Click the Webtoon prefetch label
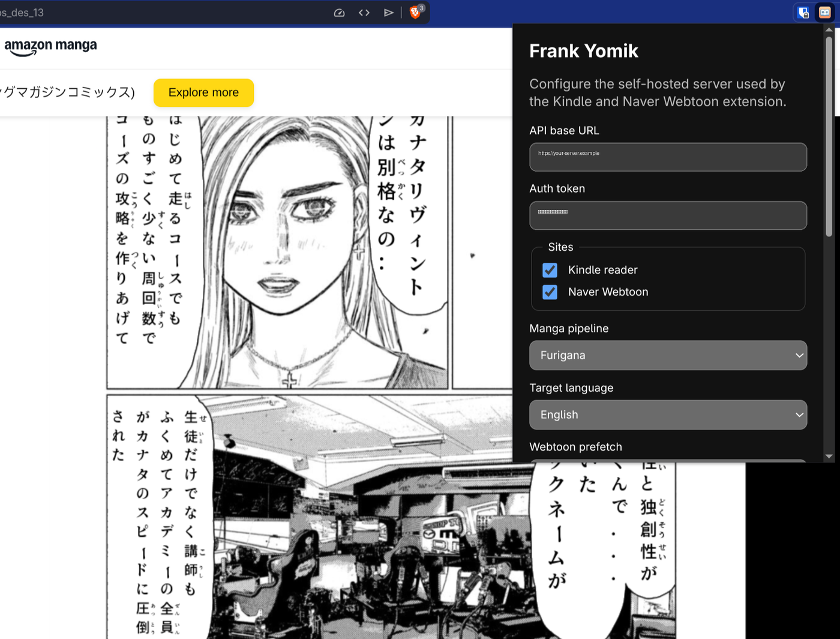The height and width of the screenshot is (639, 840). pos(575,447)
